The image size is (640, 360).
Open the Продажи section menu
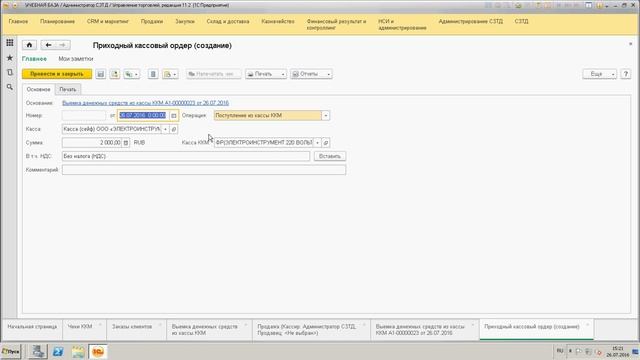point(152,21)
